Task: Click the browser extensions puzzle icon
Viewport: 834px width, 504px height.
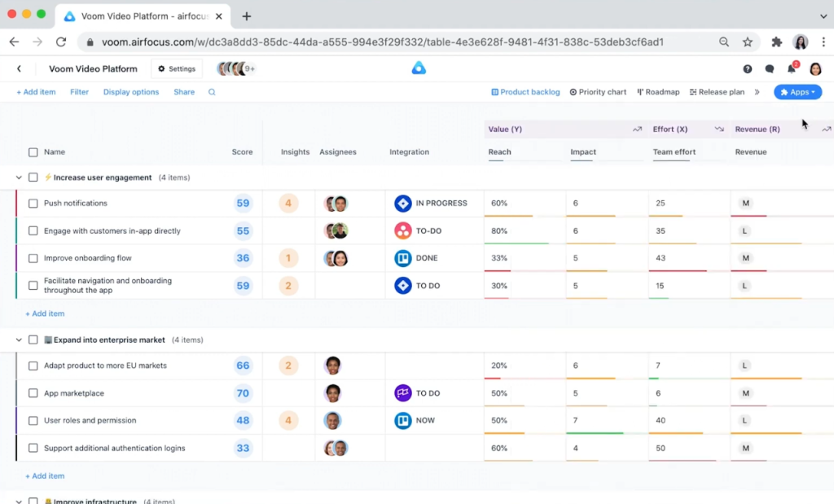Action: [x=776, y=42]
